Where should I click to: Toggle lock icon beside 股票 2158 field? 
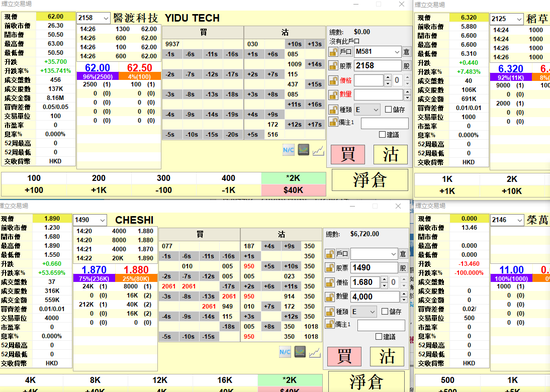click(333, 66)
